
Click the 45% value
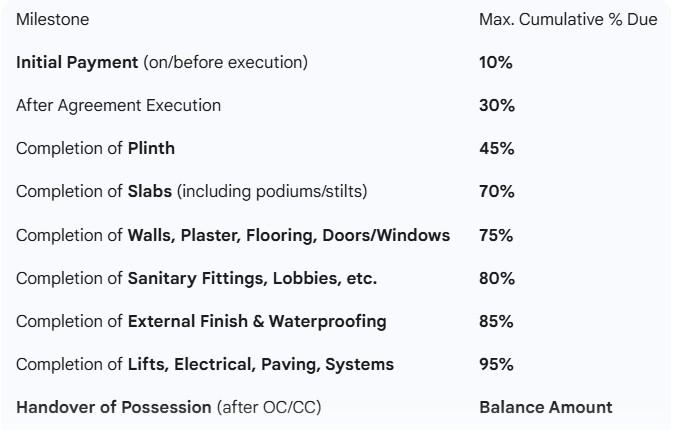(x=496, y=149)
